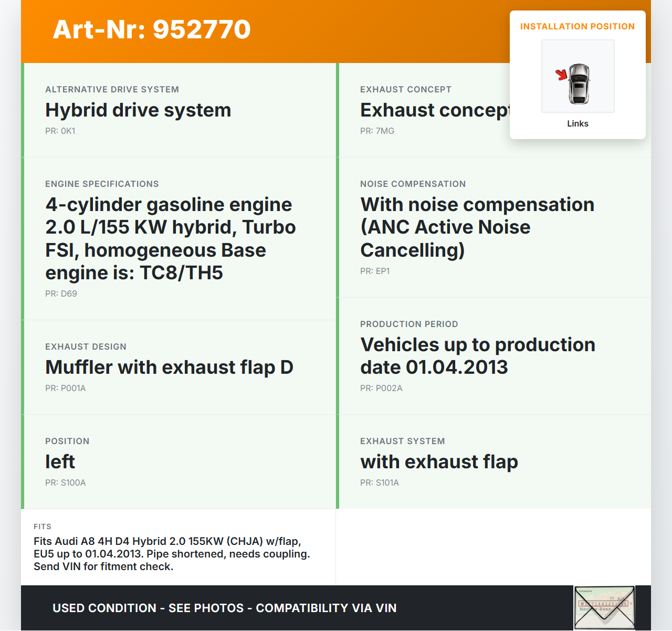Click the Links caption under the car
The height and width of the screenshot is (631, 672).
577,124
